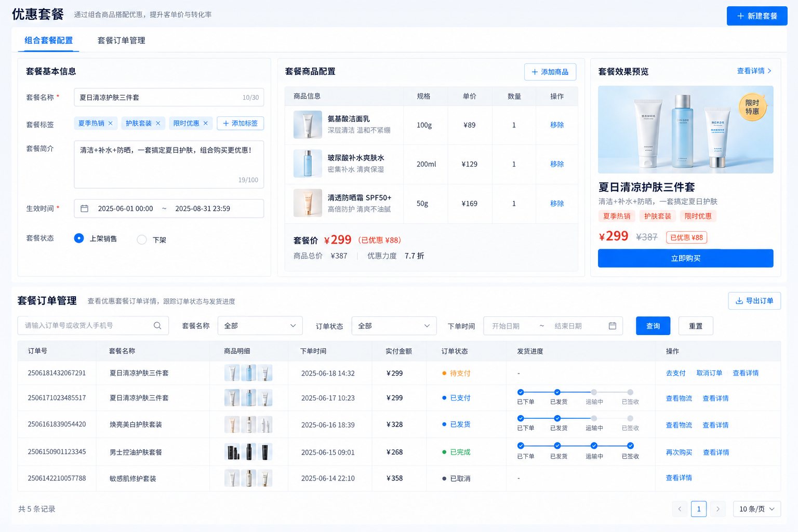798x532 pixels.
Task: Select the 下架 radio button
Action: (141, 240)
